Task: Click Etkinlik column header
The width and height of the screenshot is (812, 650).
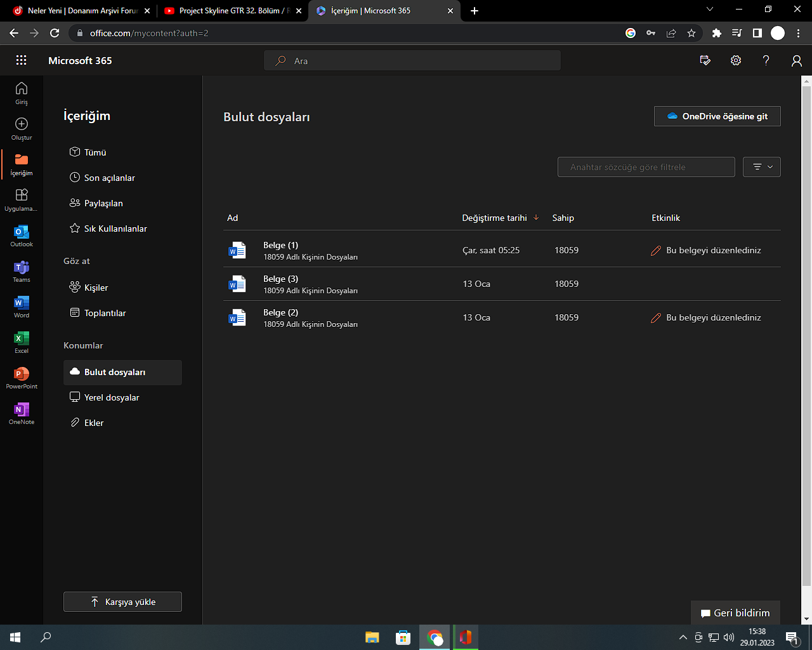Action: coord(665,218)
